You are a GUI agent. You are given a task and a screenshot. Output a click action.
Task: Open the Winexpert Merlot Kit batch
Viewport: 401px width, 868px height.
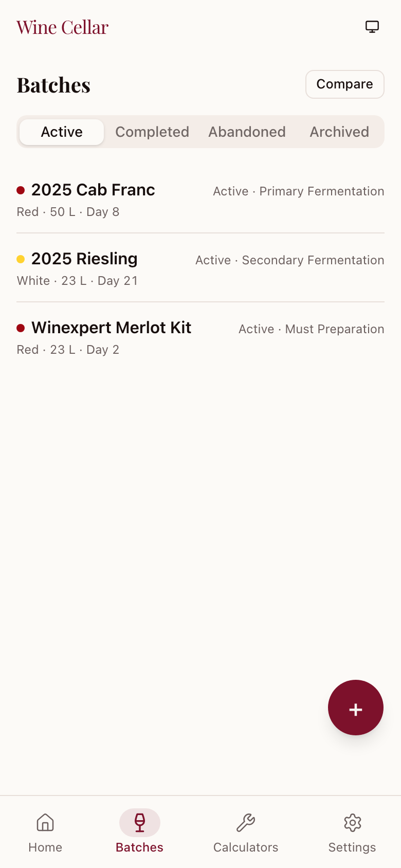coord(111,328)
